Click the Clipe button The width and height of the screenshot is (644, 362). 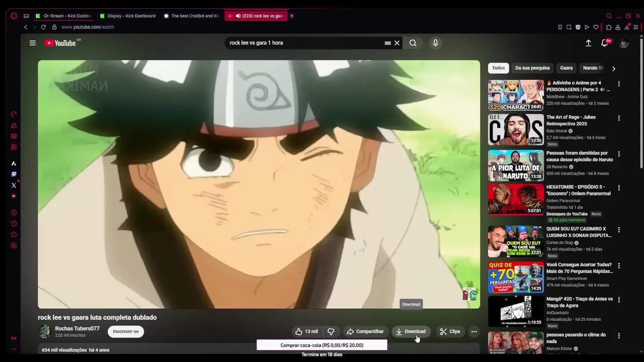tap(450, 331)
